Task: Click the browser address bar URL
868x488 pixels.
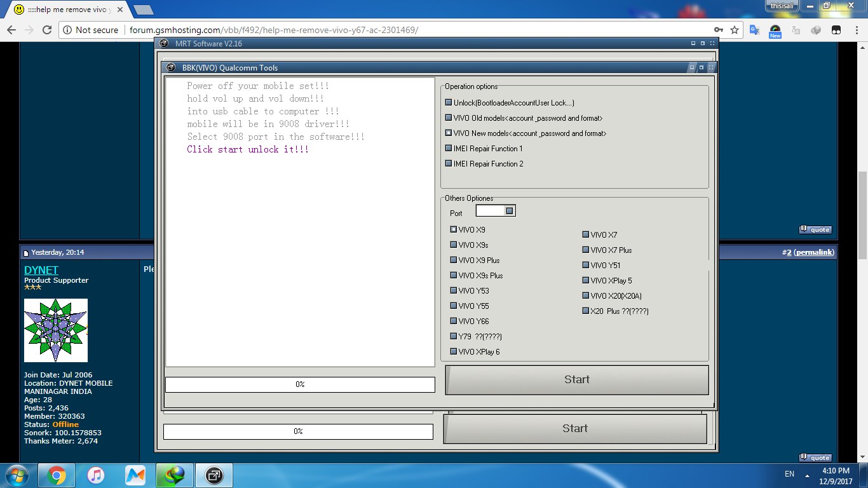Action: pos(273,30)
